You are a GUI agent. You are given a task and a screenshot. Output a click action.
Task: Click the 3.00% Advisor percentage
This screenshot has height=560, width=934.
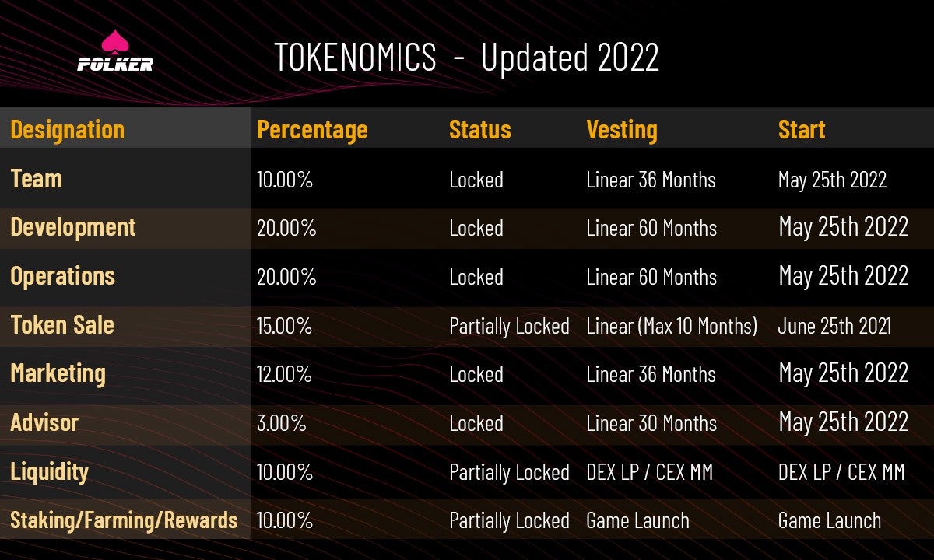[281, 423]
